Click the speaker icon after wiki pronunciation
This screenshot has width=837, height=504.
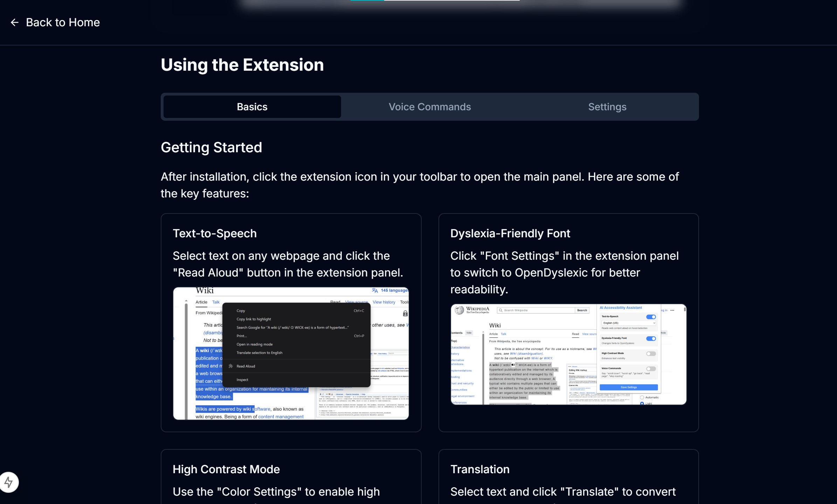tap(513, 365)
